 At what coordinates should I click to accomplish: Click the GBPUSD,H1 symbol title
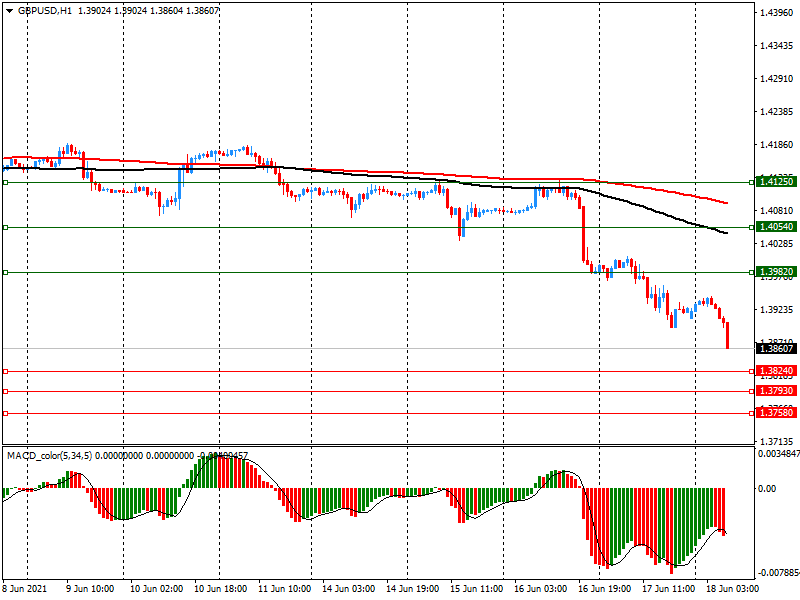click(45, 10)
